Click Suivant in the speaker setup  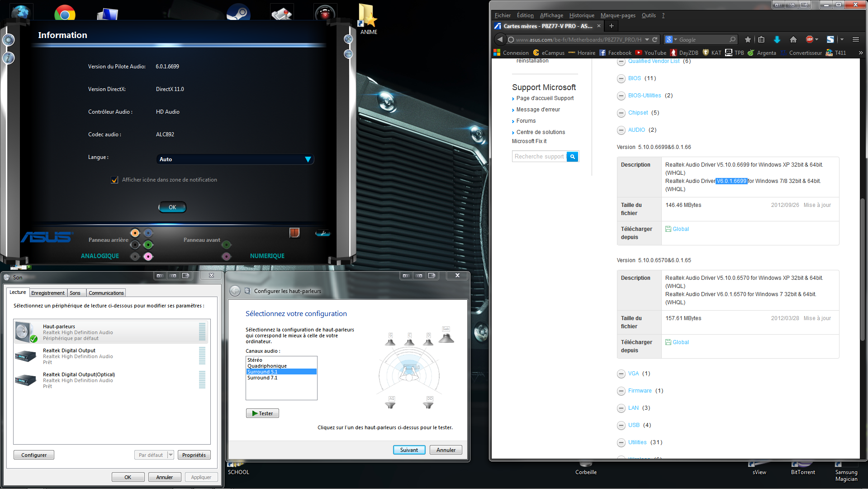[x=409, y=450]
